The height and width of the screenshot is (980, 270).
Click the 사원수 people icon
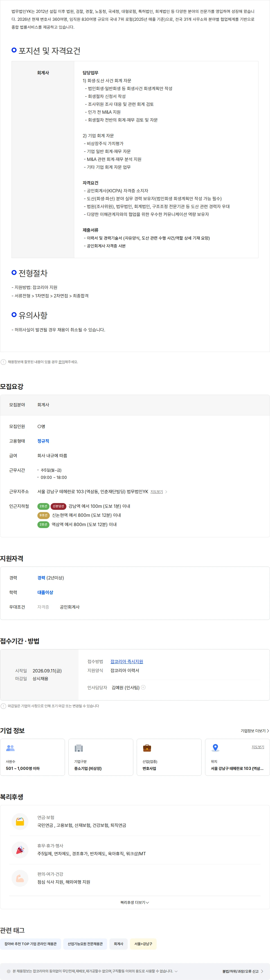click(x=10, y=748)
